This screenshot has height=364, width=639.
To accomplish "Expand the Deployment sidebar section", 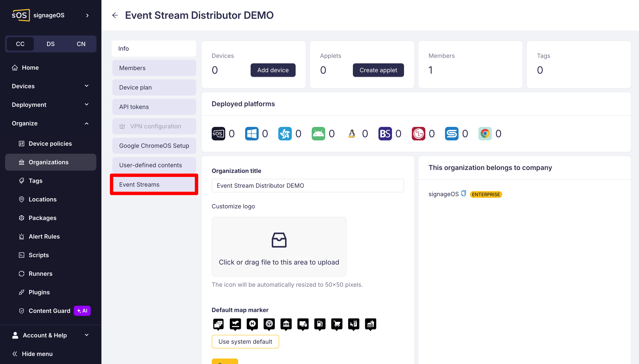I will [51, 105].
